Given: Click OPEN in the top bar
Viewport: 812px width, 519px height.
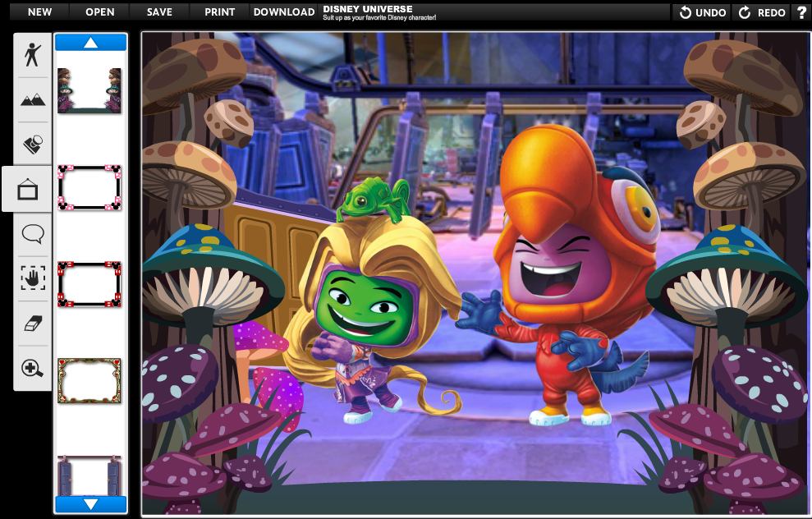Looking at the screenshot, I should [100, 12].
